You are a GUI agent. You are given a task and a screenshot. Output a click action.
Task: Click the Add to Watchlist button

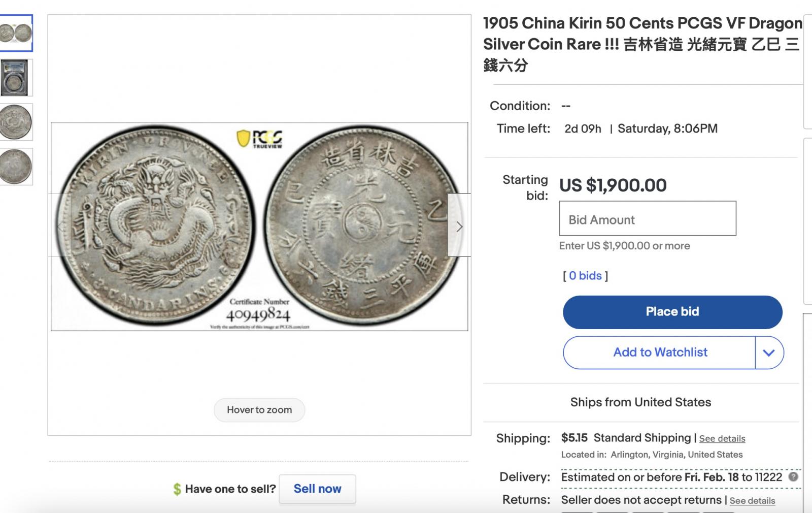tap(660, 352)
